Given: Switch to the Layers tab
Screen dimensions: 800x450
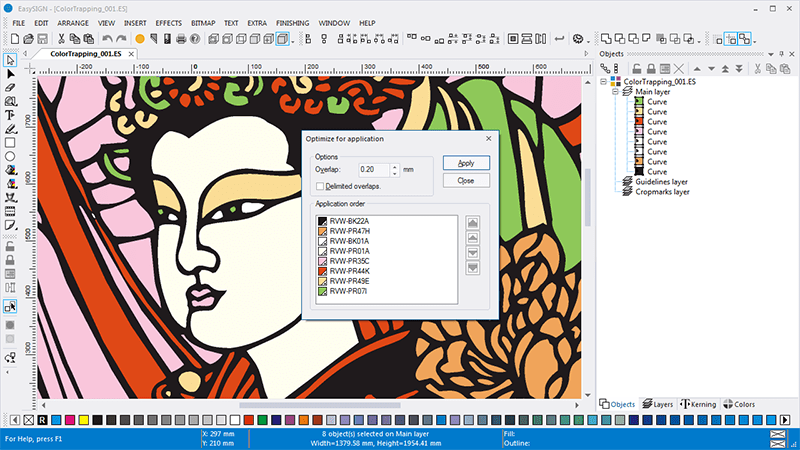Looking at the screenshot, I should (x=656, y=404).
